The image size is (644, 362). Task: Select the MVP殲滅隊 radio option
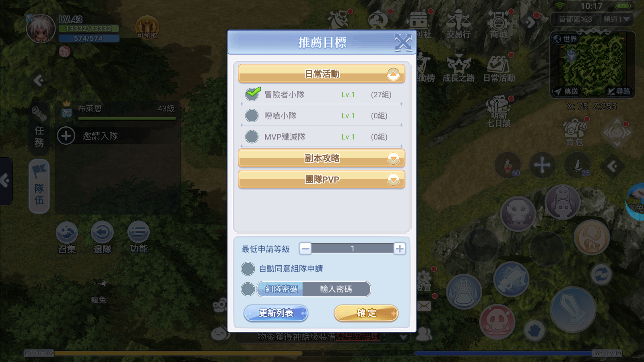(x=252, y=137)
